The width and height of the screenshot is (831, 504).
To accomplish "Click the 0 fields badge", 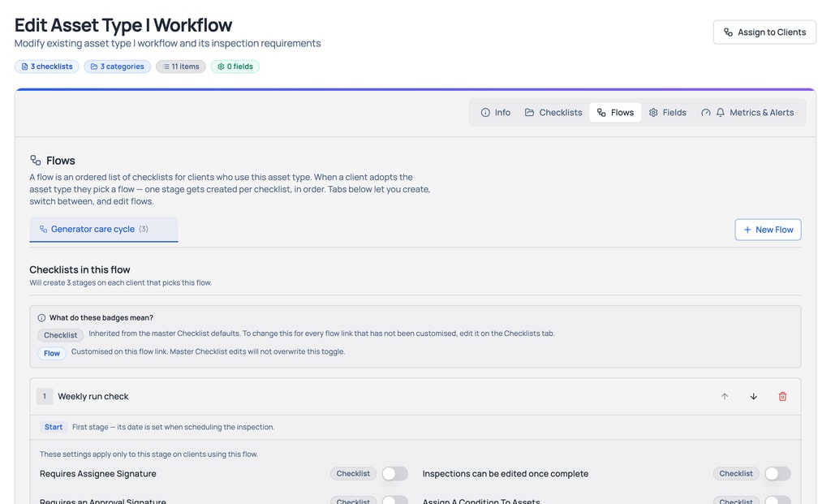I will (x=235, y=67).
